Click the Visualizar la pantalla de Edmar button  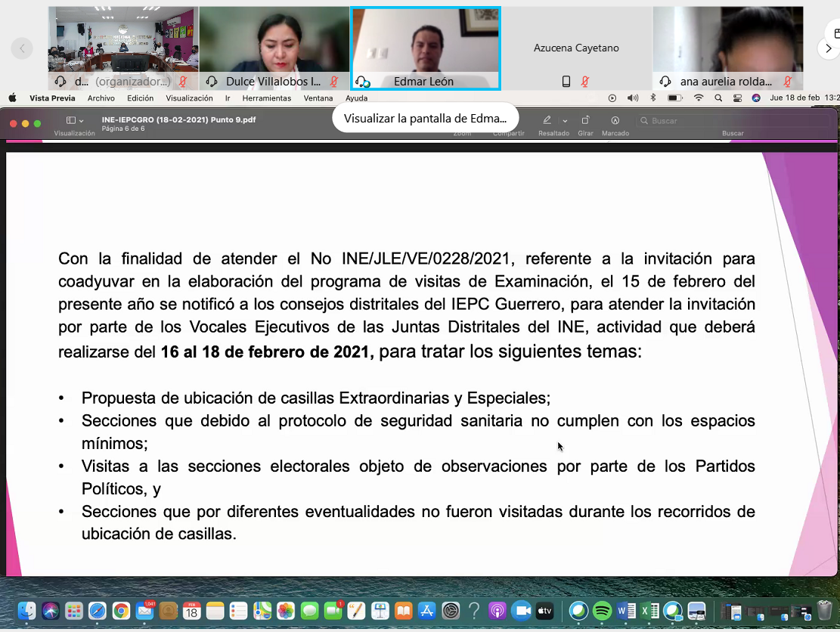425,118
